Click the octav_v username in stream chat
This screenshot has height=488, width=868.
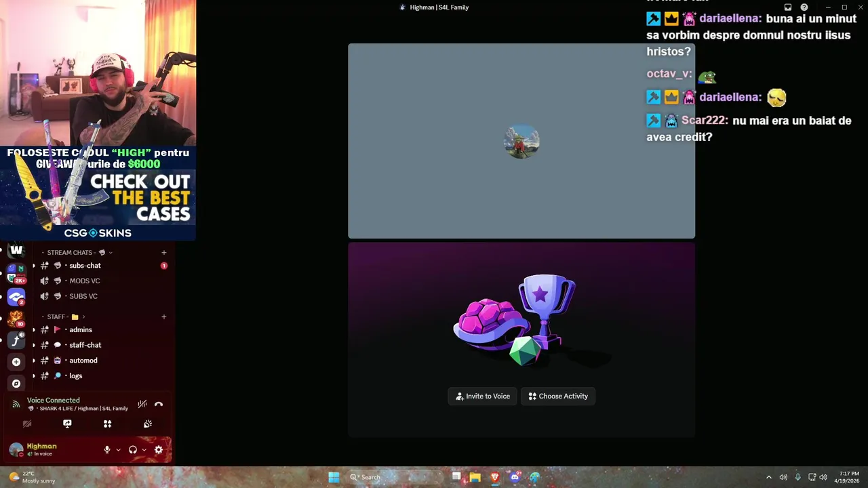tap(669, 74)
